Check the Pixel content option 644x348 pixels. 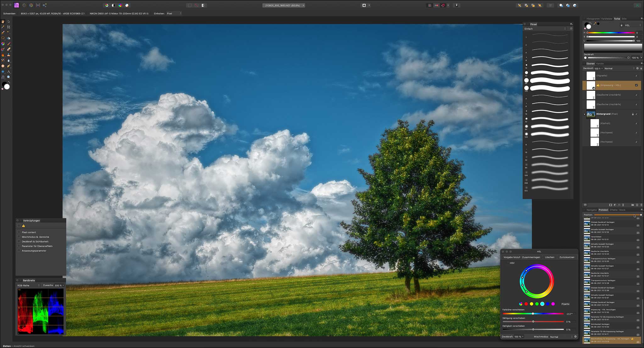click(x=19, y=232)
